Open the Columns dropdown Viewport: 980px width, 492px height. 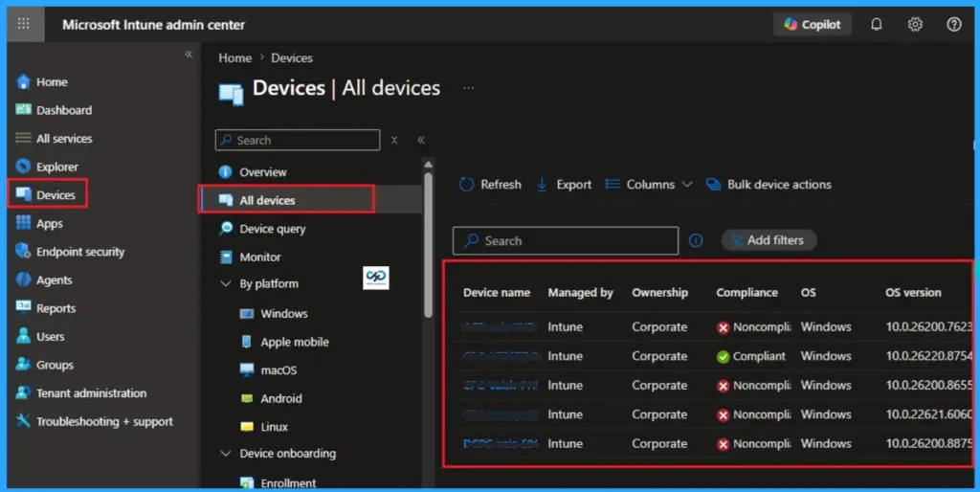[649, 185]
